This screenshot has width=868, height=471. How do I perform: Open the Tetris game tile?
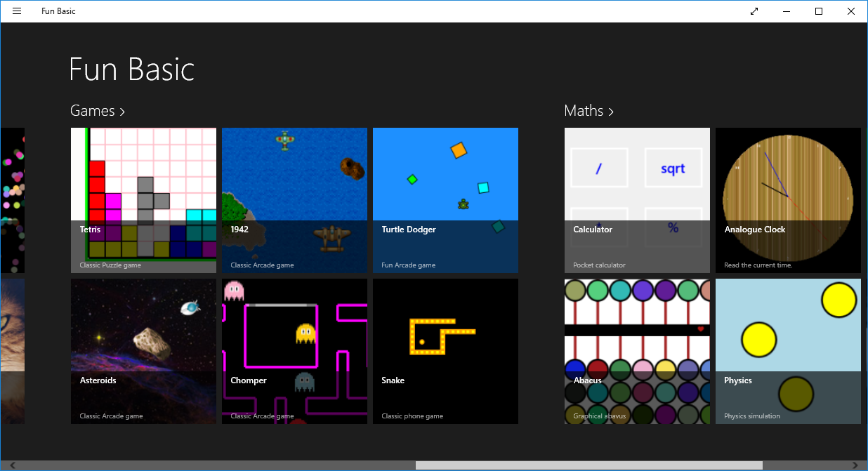(143, 200)
